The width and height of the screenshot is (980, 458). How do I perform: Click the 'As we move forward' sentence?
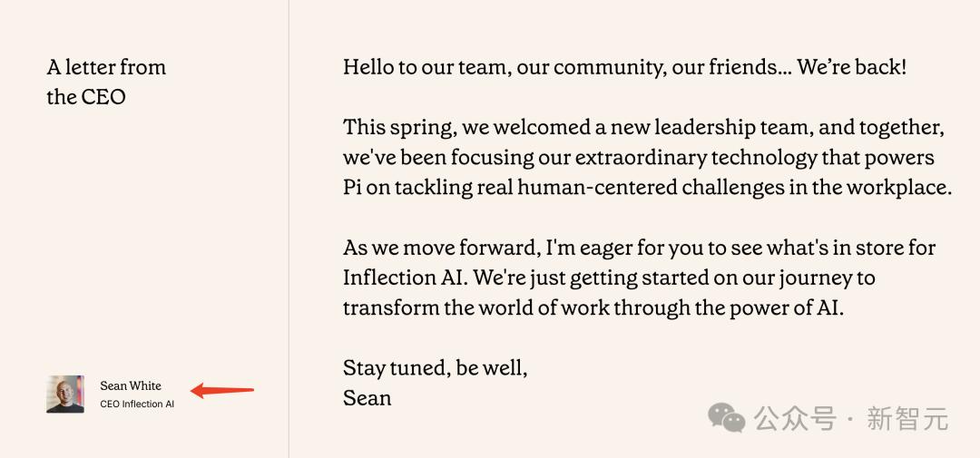(434, 248)
